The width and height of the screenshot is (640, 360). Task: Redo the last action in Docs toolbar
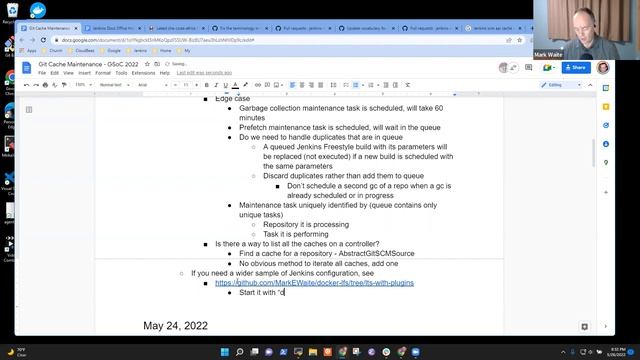coord(36,85)
